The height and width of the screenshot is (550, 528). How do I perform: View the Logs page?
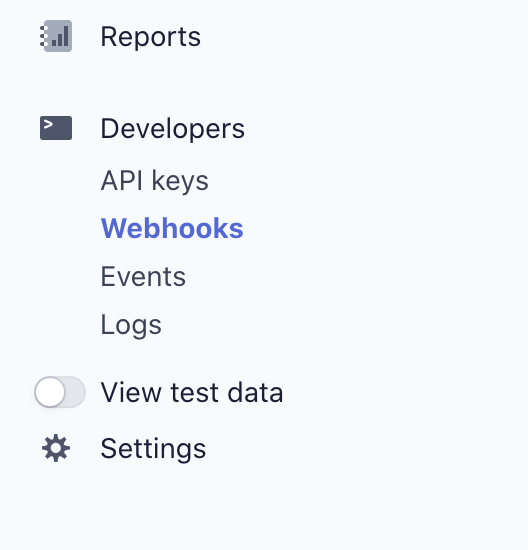click(131, 326)
